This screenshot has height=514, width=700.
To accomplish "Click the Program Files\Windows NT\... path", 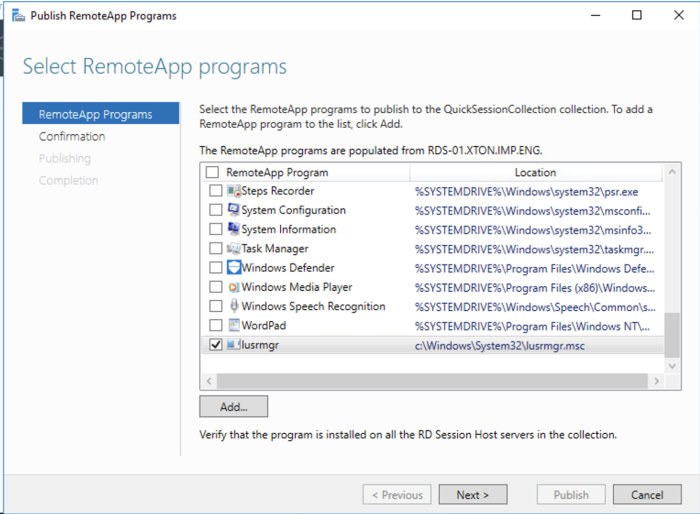I will point(532,326).
